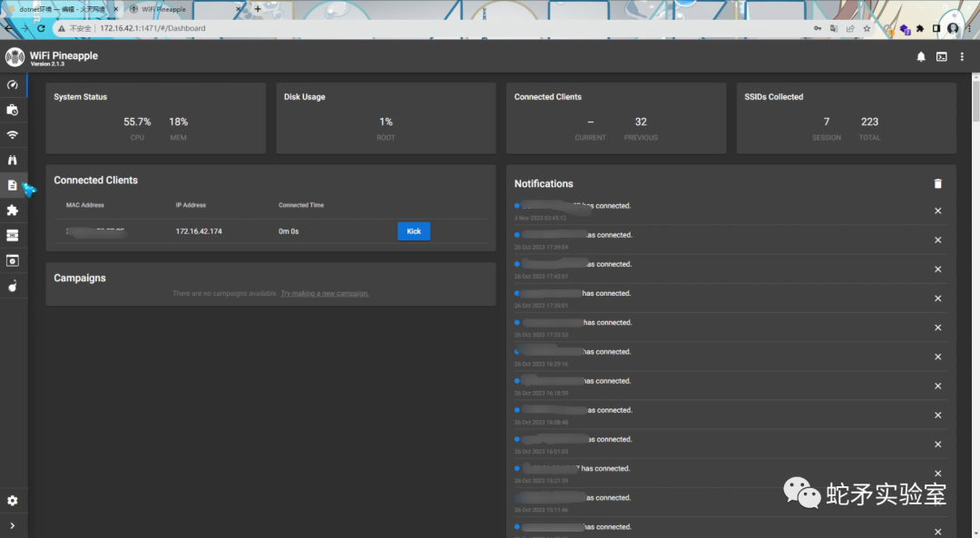
Task: Clear all notifications with trash icon
Action: (x=937, y=183)
